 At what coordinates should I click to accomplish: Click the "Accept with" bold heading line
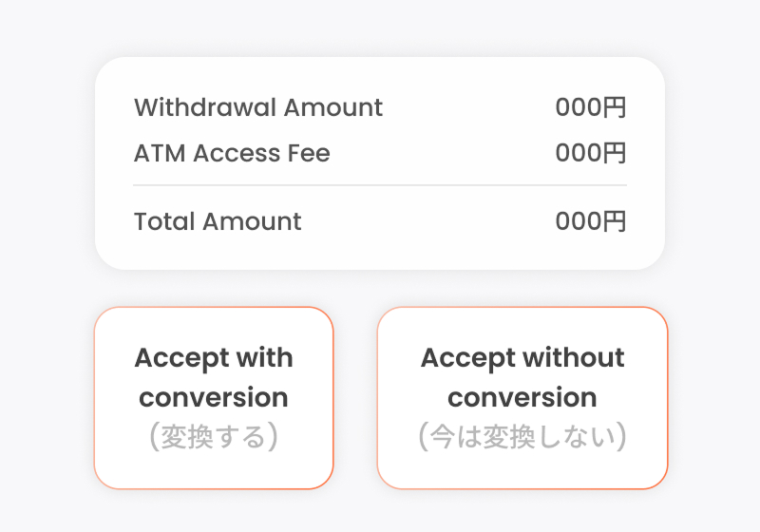(x=214, y=358)
